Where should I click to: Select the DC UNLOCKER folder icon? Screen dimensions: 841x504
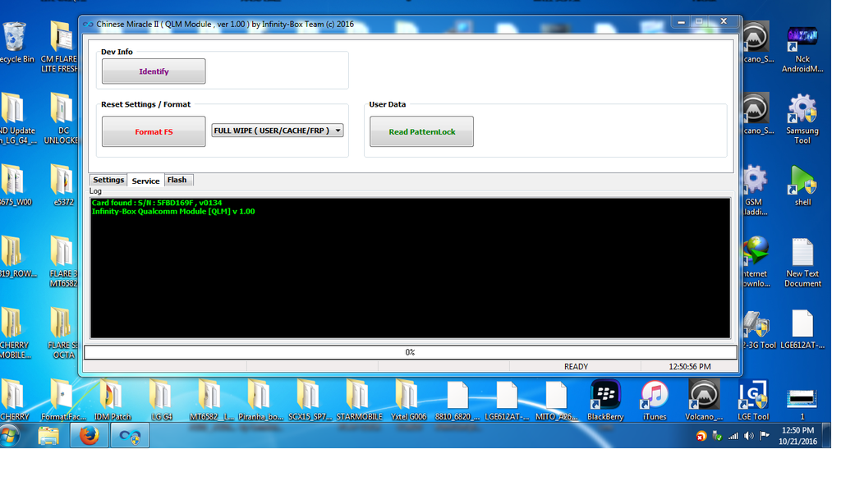coord(62,119)
